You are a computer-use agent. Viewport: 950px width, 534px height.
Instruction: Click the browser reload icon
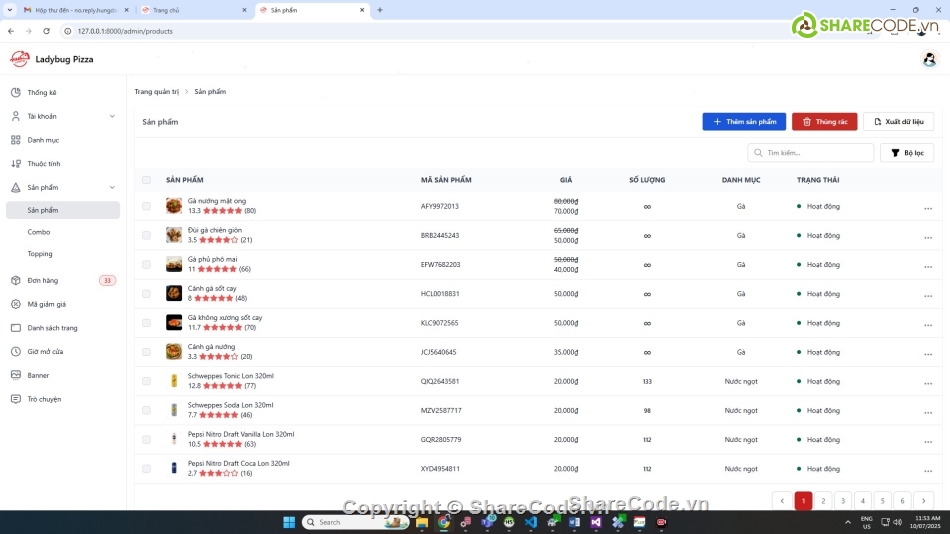coord(46,31)
